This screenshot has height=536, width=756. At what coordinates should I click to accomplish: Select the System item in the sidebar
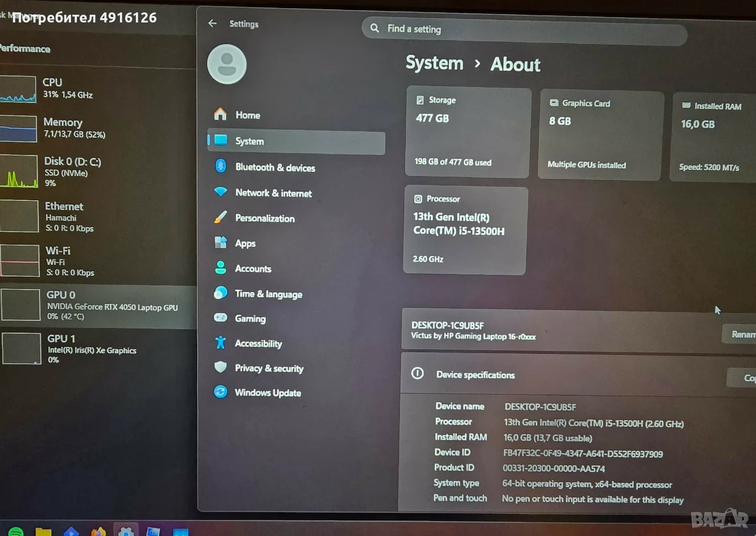tap(296, 142)
